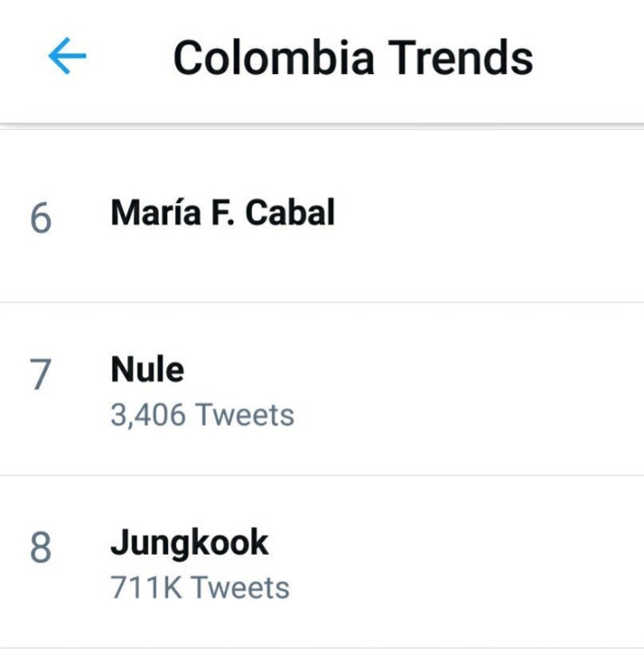Open the Jungkook trending topic
The height and width of the screenshot is (655, 644).
(189, 544)
